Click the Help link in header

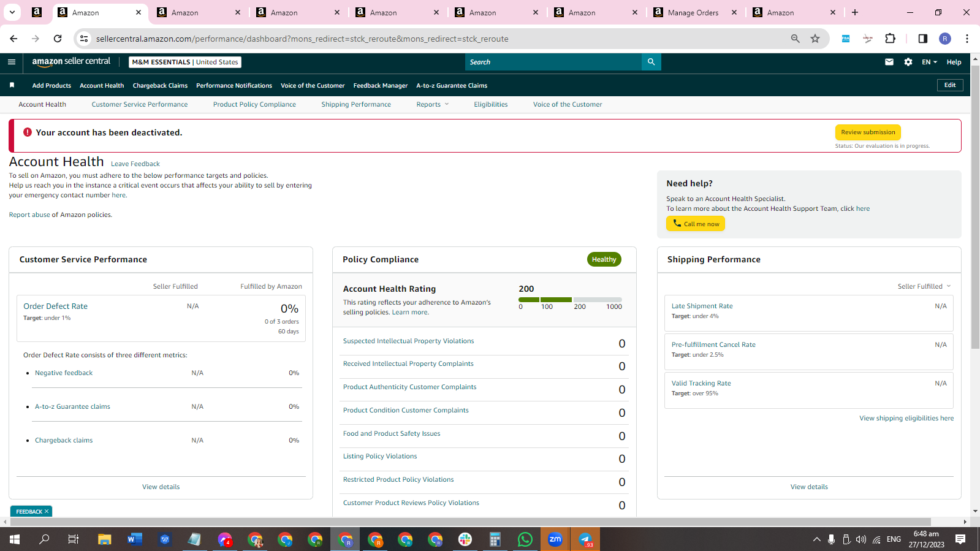954,62
